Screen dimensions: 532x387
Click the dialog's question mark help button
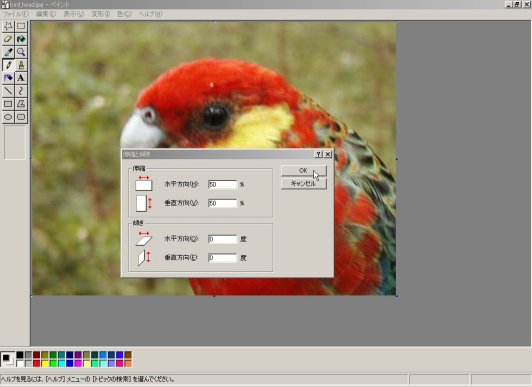318,154
